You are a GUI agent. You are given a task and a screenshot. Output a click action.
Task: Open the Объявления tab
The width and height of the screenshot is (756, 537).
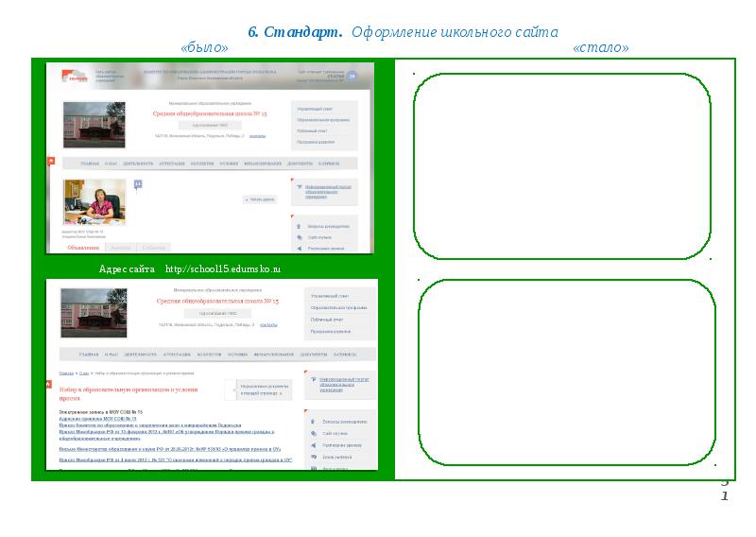(x=83, y=248)
